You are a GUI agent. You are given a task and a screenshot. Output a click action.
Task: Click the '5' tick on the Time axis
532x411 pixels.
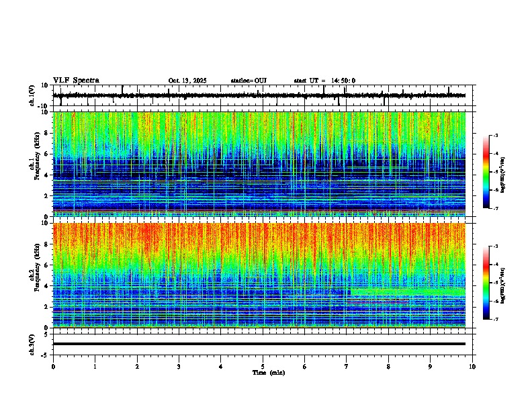pos(263,367)
